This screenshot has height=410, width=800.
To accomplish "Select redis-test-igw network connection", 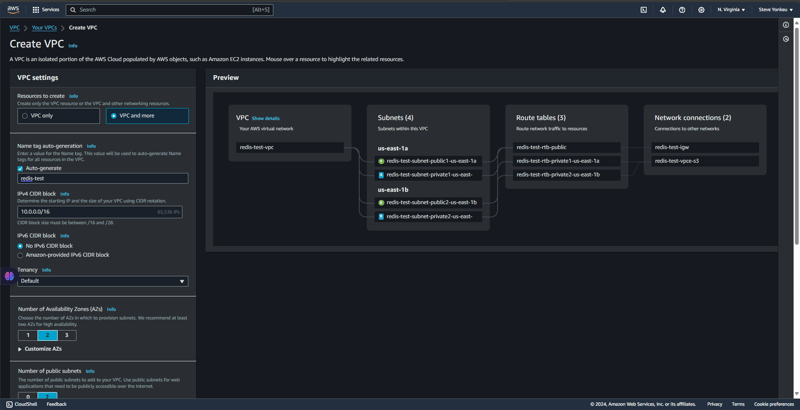I will [705, 147].
